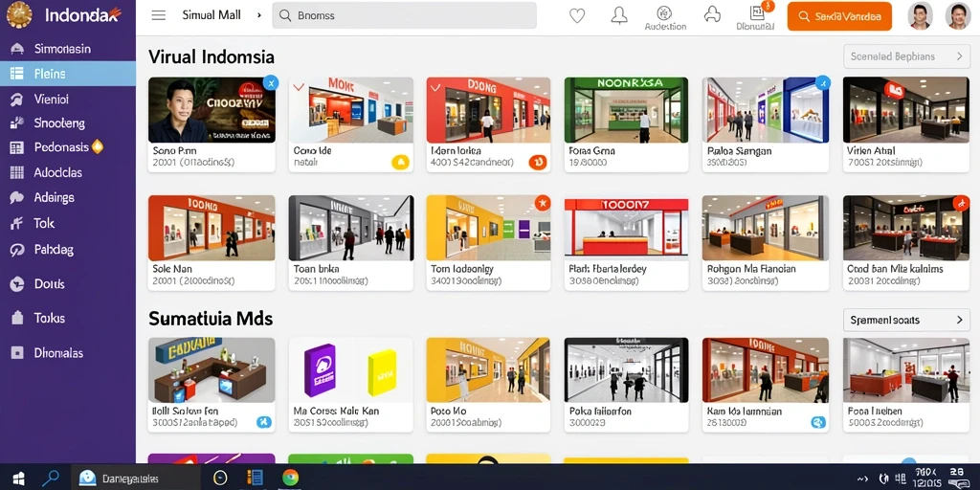Click the Adeings chat icon
The width and height of the screenshot is (980, 490).
(x=17, y=197)
